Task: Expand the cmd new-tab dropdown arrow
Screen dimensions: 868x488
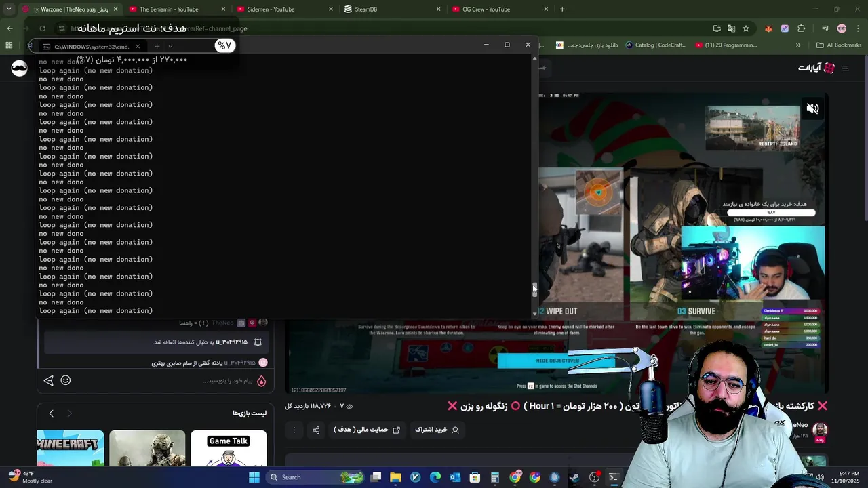Action: 170,47
